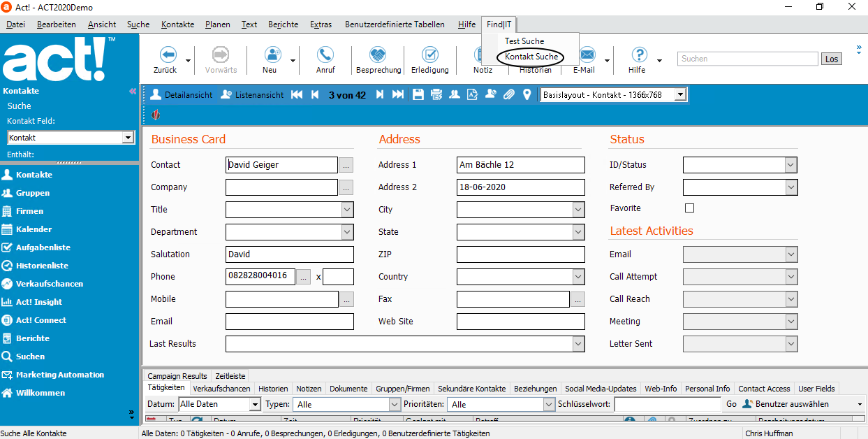
Task: Open the Typen filter dropdown
Action: [395, 405]
